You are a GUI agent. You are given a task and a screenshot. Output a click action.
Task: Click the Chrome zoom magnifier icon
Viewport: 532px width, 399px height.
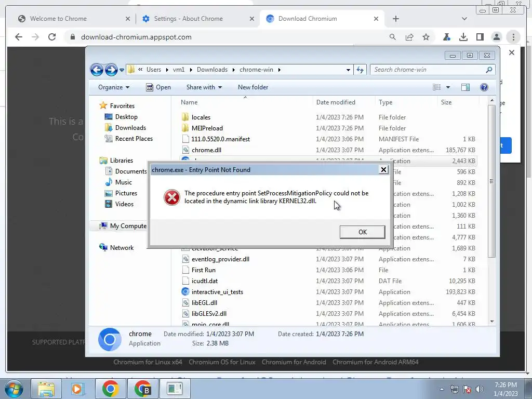(x=393, y=37)
